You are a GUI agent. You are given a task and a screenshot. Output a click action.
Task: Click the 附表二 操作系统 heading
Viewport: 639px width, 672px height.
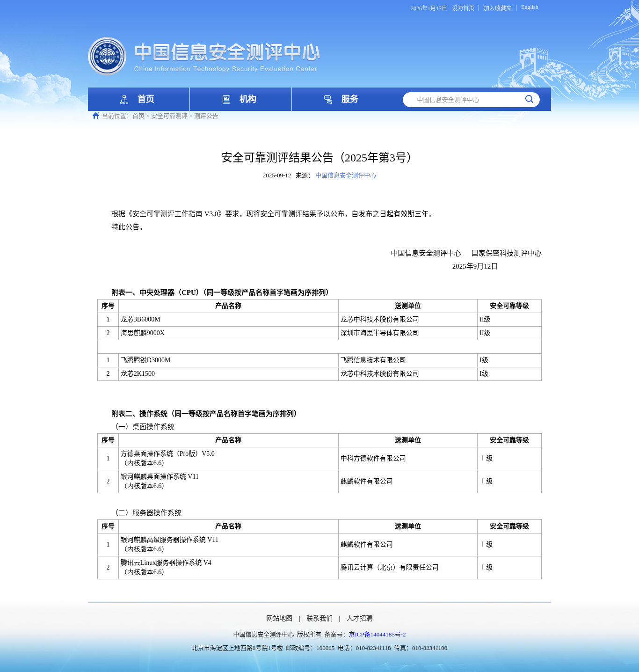tap(206, 414)
